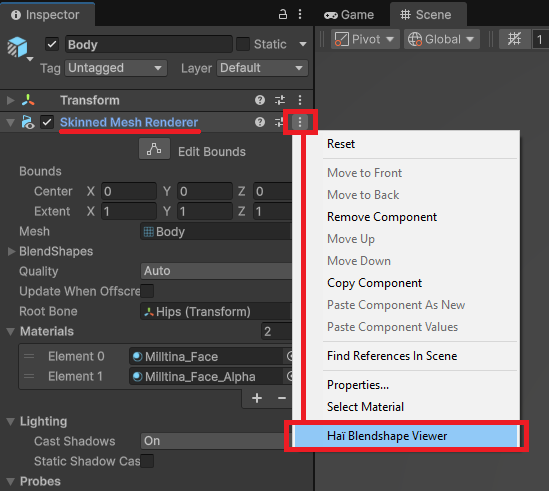Open the Pivot mode dropdown button
Screen dimensions: 549x491
tap(365, 39)
